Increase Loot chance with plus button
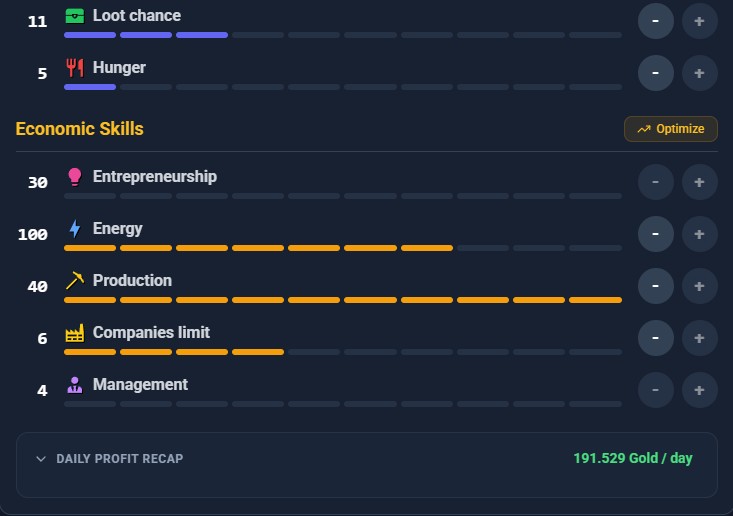733x516 pixels. tap(699, 21)
